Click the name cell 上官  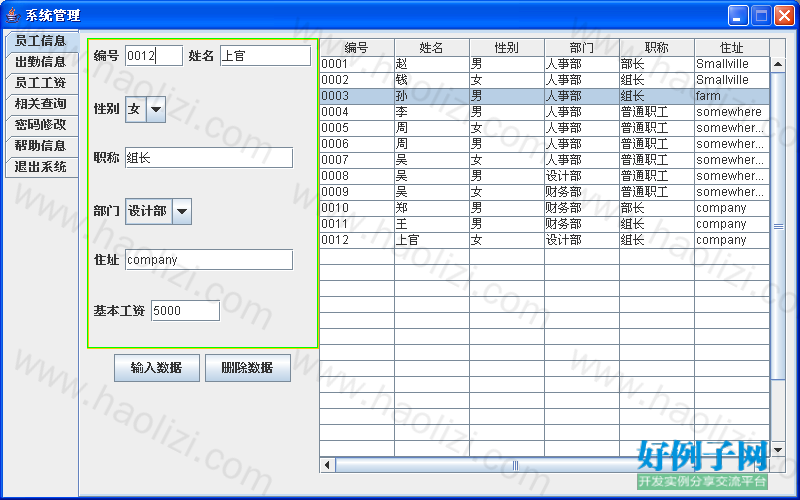(432, 240)
